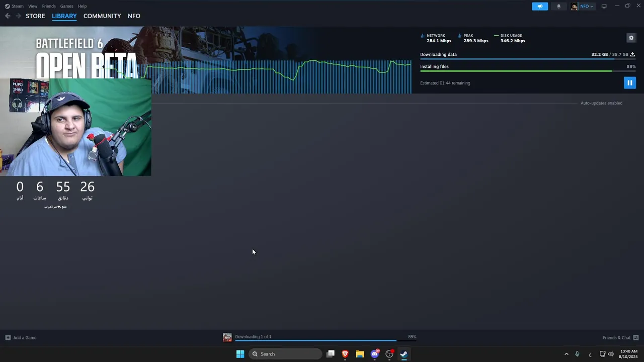Screen dimensions: 644x362
Task: Click the Peak speed legend icon
Action: pyautogui.click(x=459, y=36)
